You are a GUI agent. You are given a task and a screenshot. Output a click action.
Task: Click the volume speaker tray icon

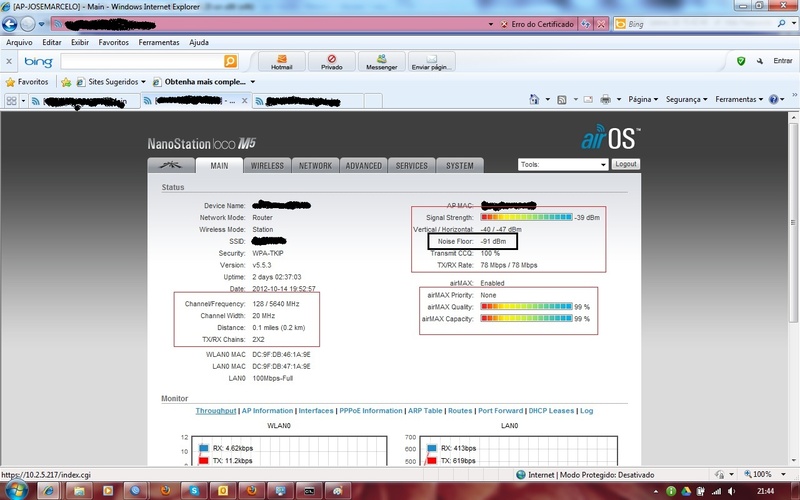732,491
